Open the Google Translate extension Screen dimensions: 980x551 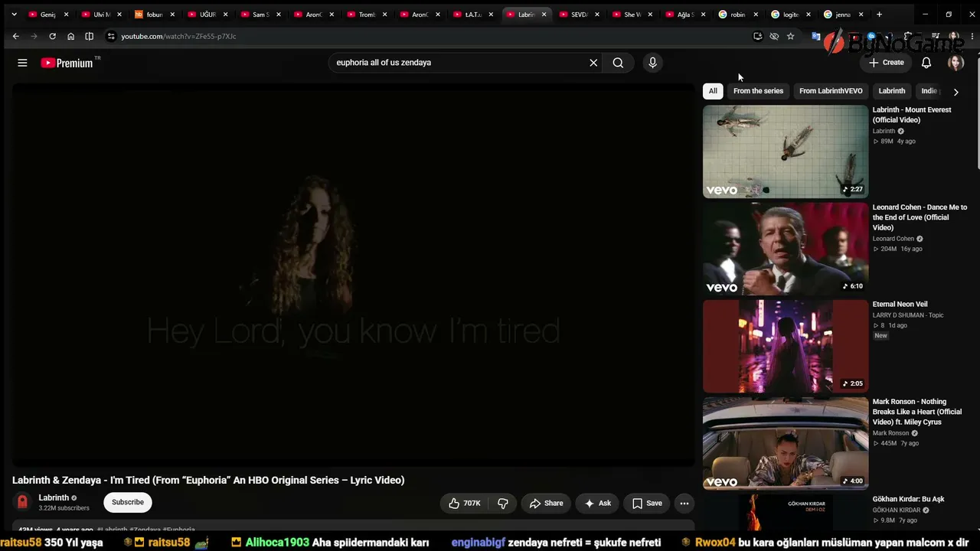pos(816,36)
